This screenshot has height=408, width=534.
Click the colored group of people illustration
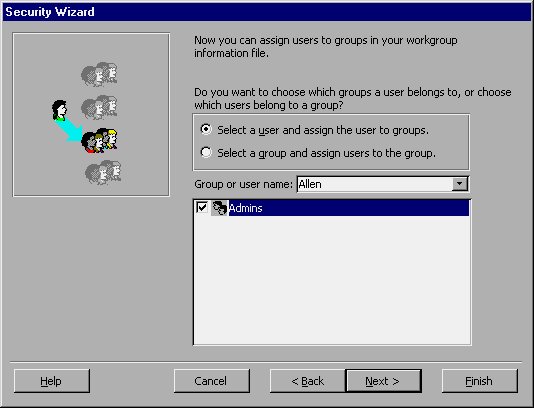[99, 140]
